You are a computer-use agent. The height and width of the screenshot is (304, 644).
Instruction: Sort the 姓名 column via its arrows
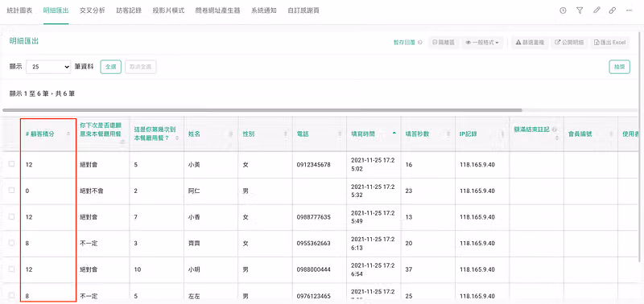[231, 134]
